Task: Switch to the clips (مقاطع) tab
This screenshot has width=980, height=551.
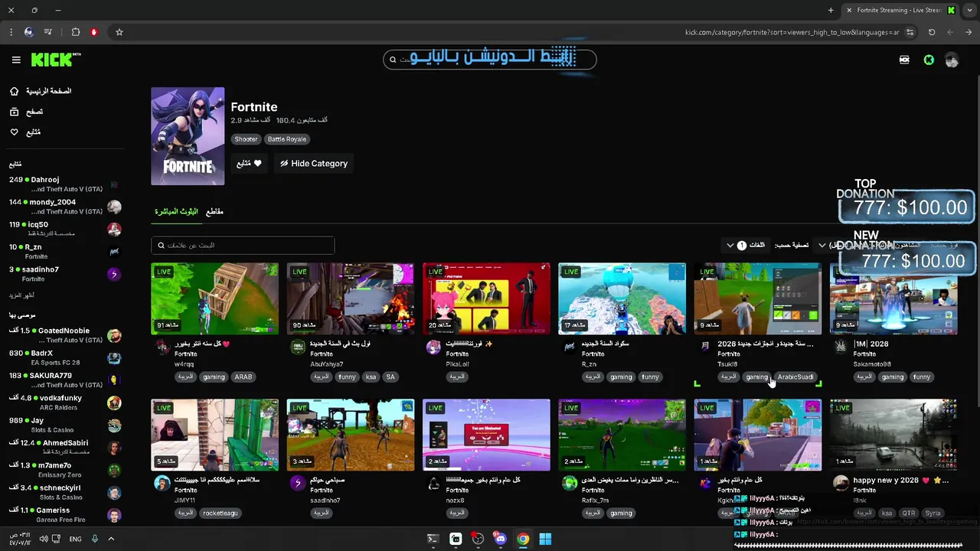Action: point(215,211)
